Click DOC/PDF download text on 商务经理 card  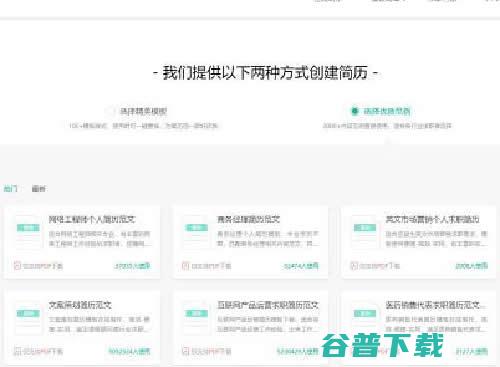click(211, 266)
